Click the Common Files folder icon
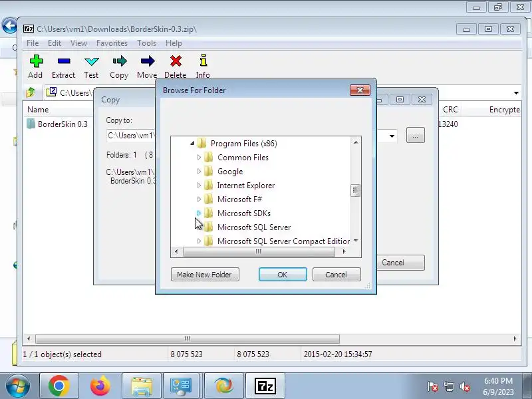The height and width of the screenshot is (399, 532). (209, 157)
